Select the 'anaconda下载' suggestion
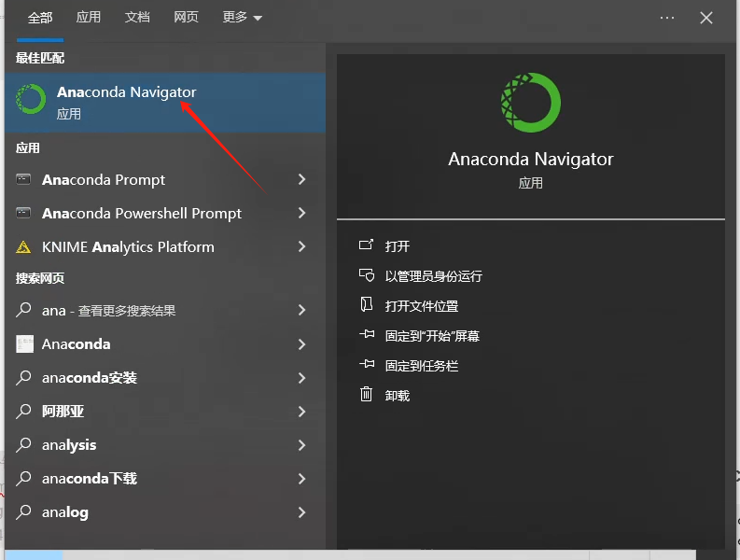The image size is (740, 560). 165,478
